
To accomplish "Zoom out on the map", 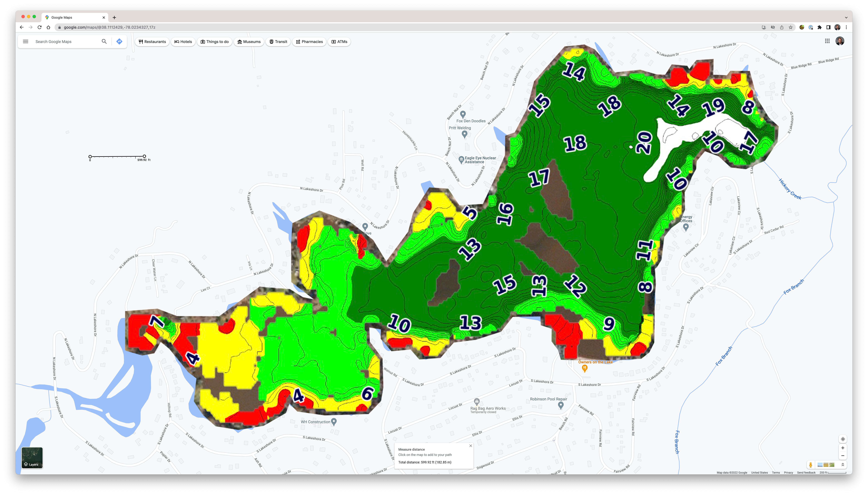I will [x=843, y=456].
